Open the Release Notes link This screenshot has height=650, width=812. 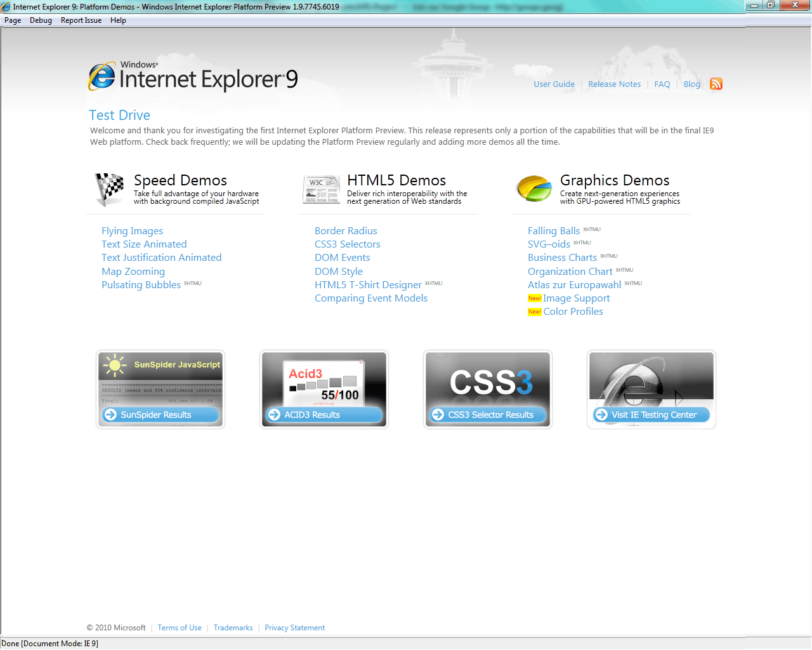pos(614,84)
